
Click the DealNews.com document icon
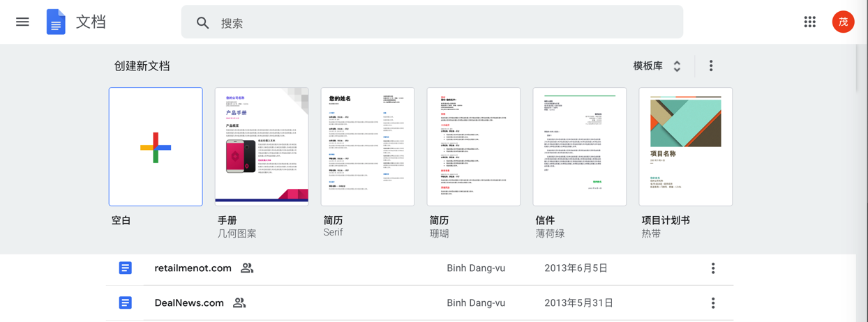[125, 302]
